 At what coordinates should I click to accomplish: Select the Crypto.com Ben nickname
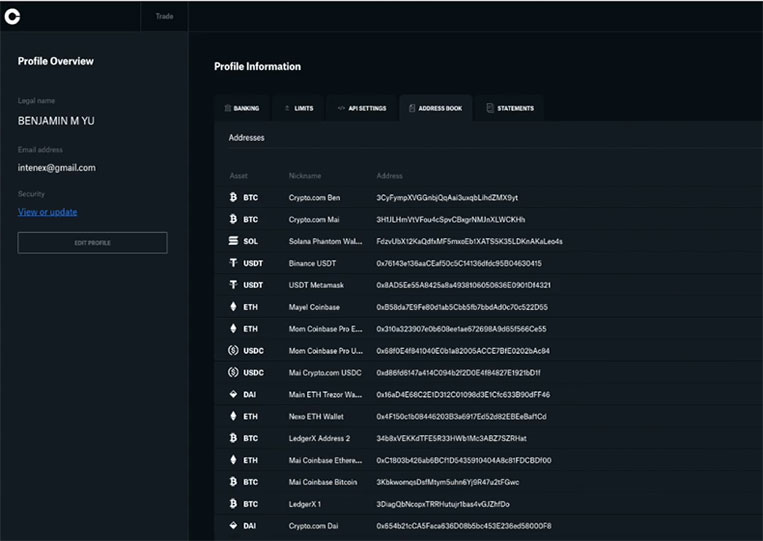coord(314,198)
